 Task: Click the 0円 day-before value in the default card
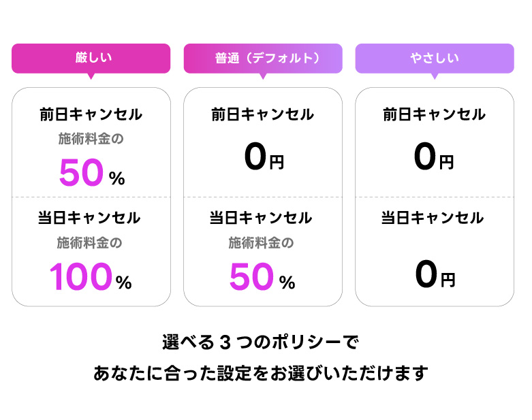pyautogui.click(x=264, y=157)
